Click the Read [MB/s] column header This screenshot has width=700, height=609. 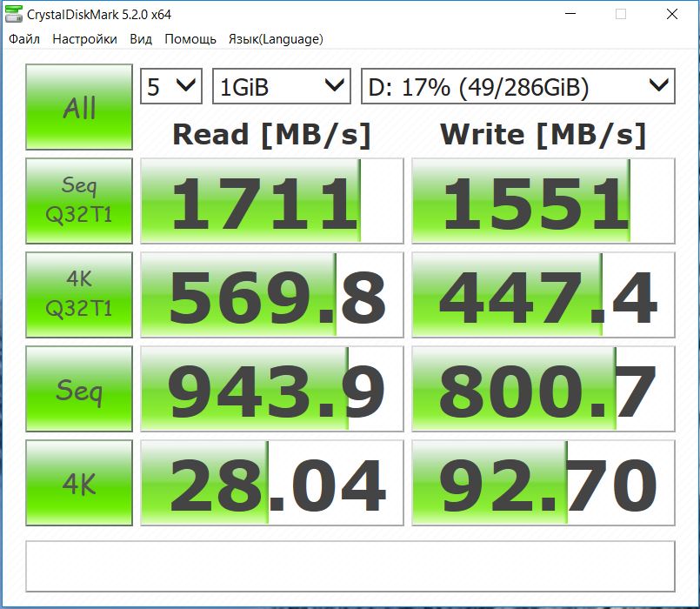[x=272, y=135]
